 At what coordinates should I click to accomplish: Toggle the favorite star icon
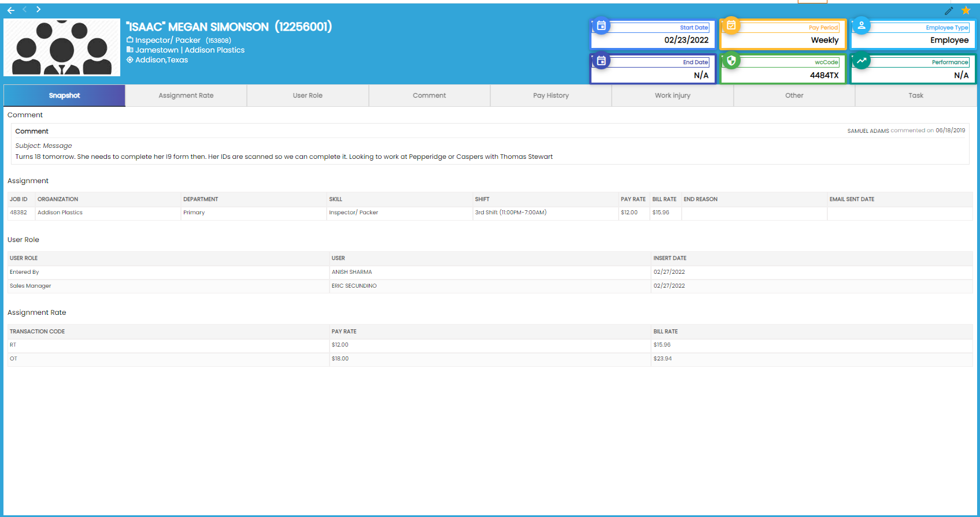966,10
